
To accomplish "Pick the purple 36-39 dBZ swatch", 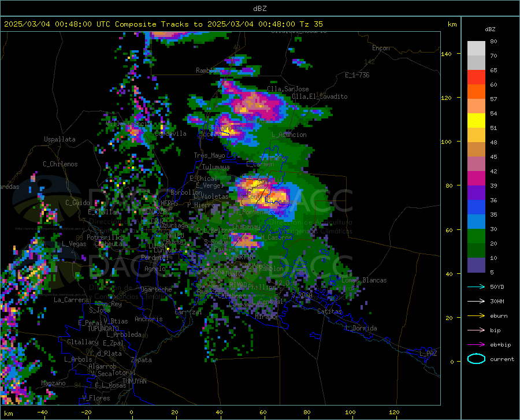I will (x=476, y=193).
